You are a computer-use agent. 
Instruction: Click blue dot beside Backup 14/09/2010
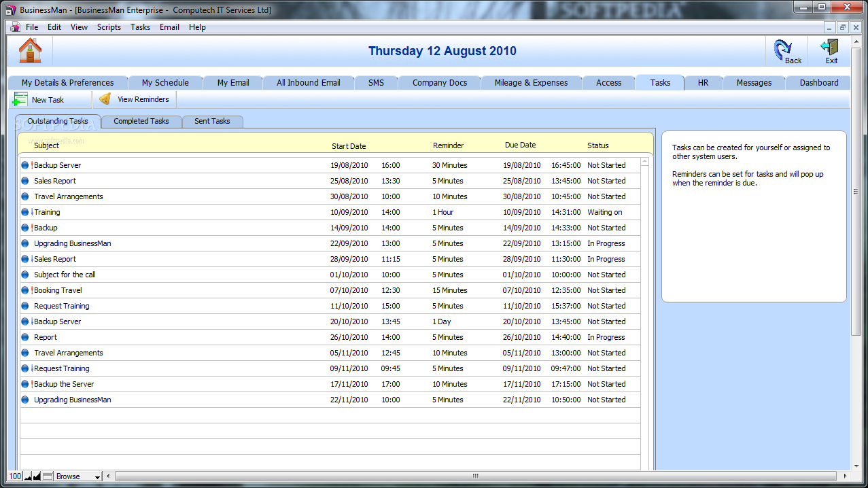(x=25, y=228)
